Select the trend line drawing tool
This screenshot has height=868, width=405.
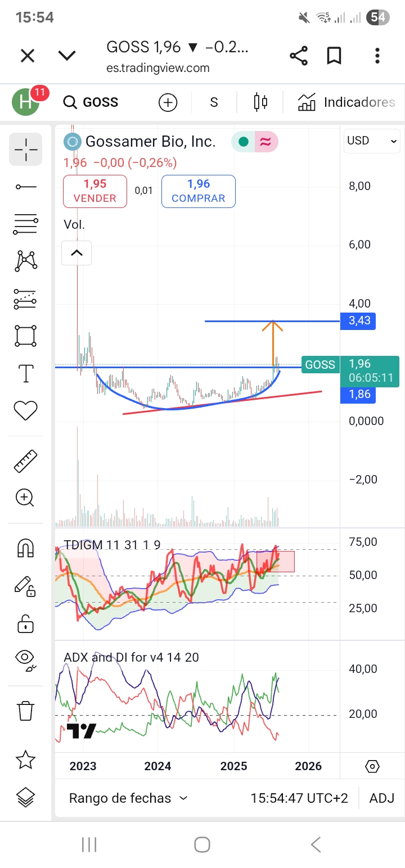tap(25, 187)
